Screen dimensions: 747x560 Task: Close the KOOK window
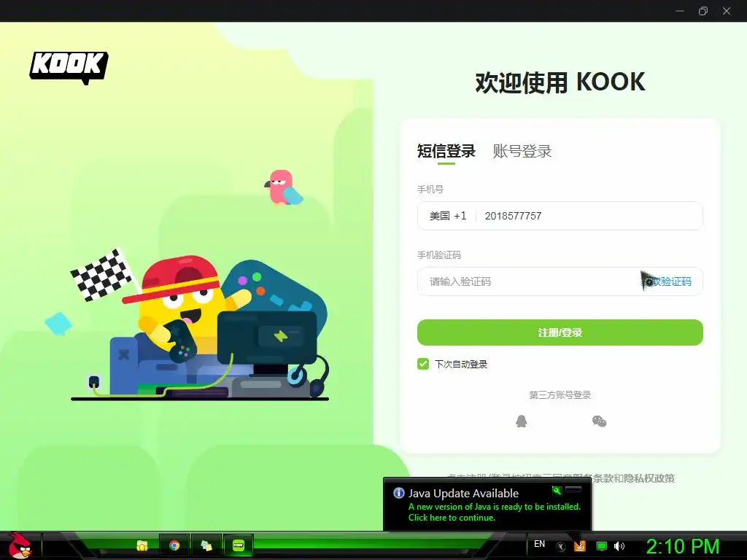click(x=727, y=11)
